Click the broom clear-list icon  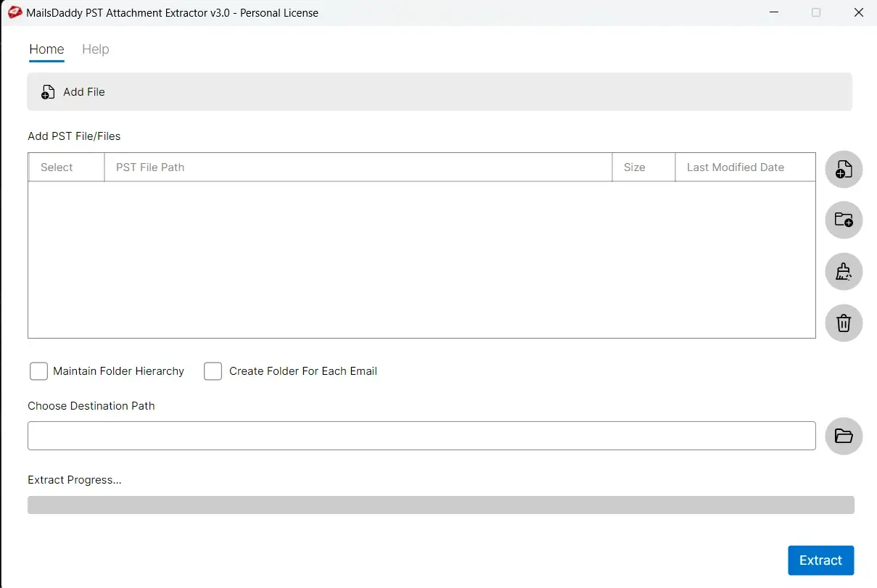(844, 272)
